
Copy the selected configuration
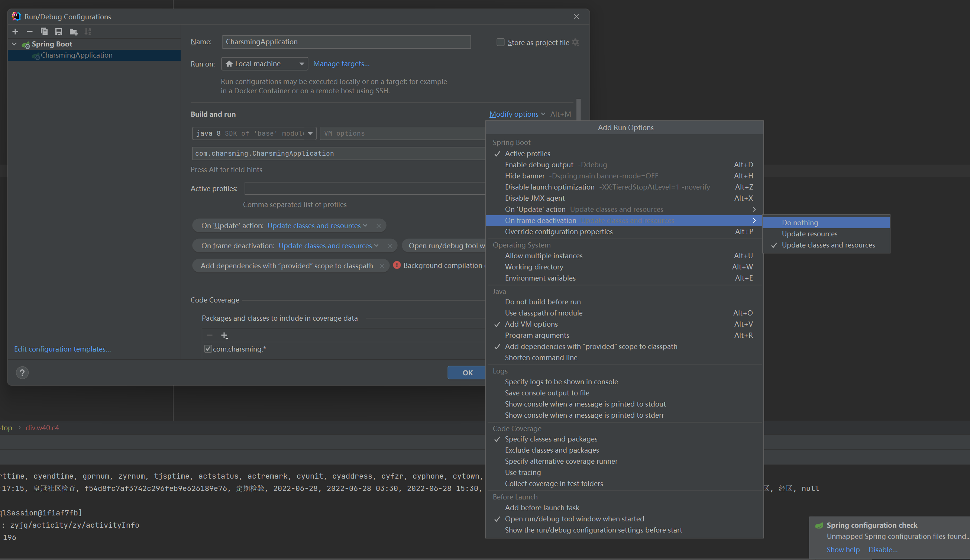click(44, 32)
